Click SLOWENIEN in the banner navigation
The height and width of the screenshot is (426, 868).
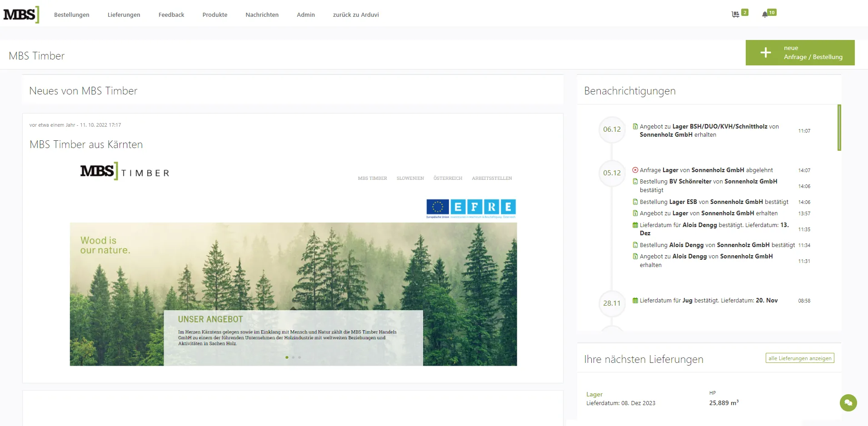coord(410,178)
